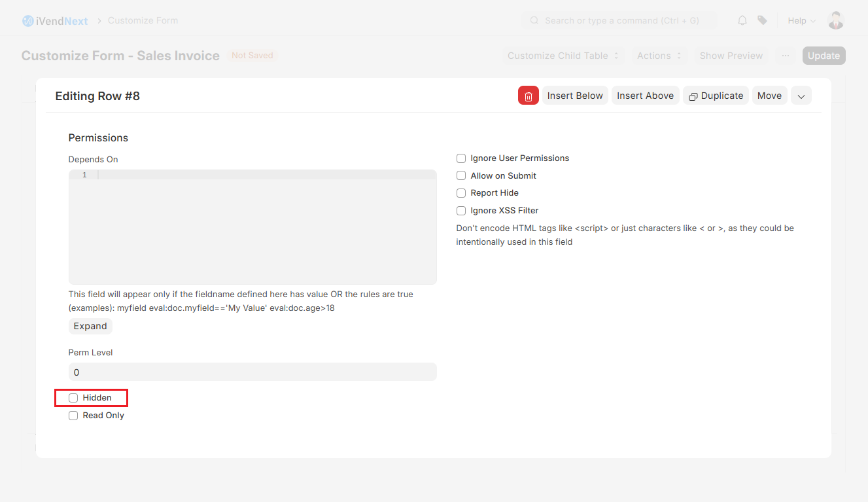The height and width of the screenshot is (502, 868).
Task: Delete row with red trash icon
Action: pyautogui.click(x=529, y=96)
